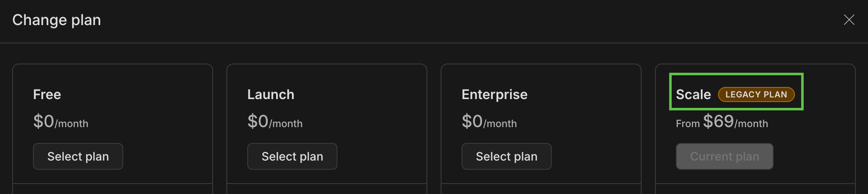Click the Enterprise plan heading

pos(494,94)
